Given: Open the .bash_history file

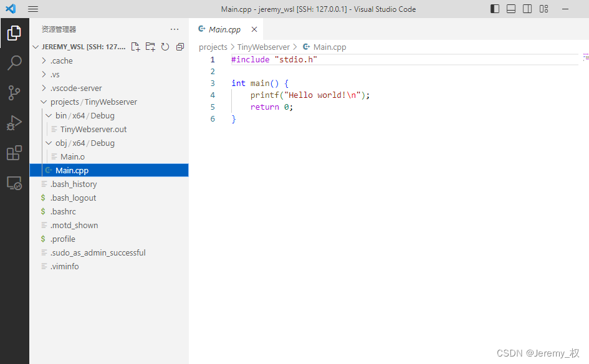Looking at the screenshot, I should point(109,184).
